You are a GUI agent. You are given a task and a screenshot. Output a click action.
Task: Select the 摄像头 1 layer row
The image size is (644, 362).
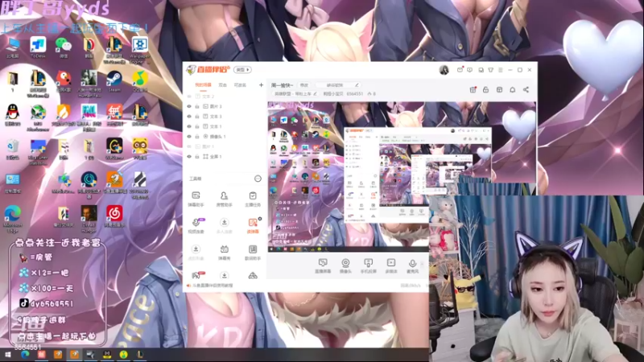pos(224,136)
